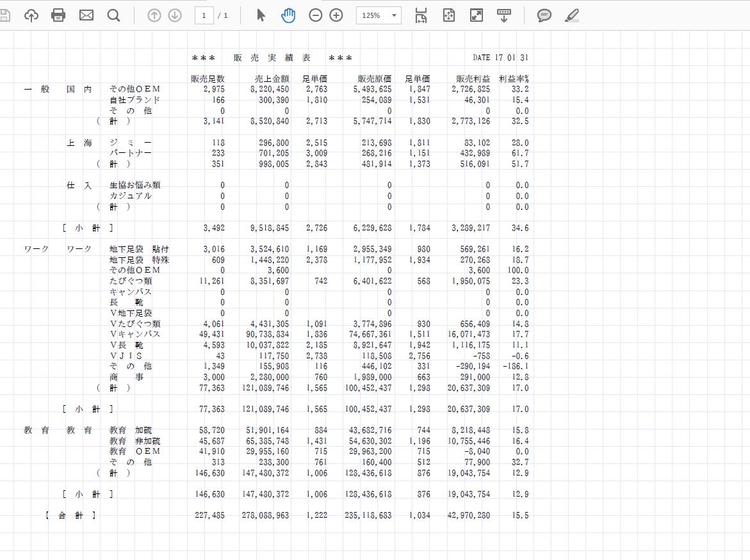This screenshot has height=560, width=750.
Task: Select the hand pan tool
Action: click(x=288, y=15)
